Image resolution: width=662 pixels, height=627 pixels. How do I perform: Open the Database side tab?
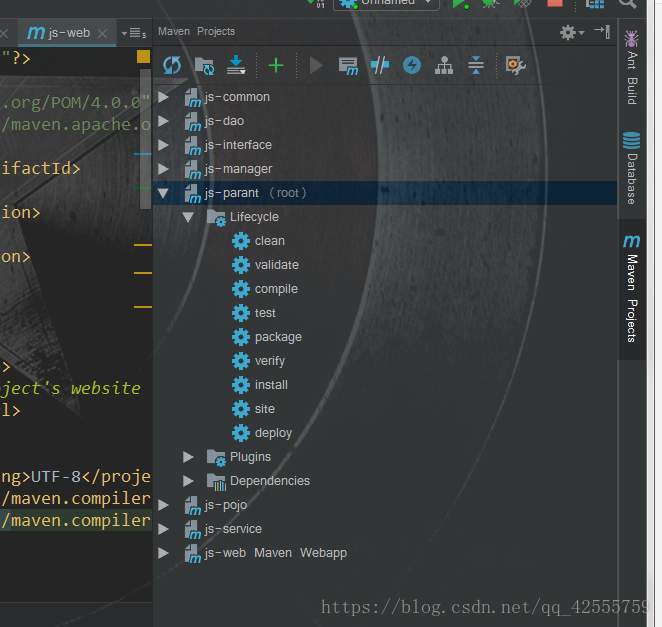tap(631, 168)
